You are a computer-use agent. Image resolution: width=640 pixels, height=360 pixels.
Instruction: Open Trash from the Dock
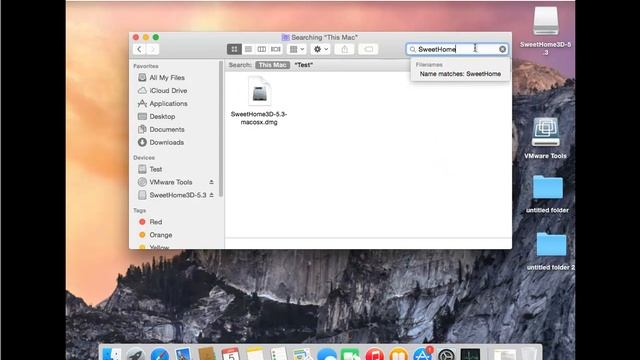point(529,354)
